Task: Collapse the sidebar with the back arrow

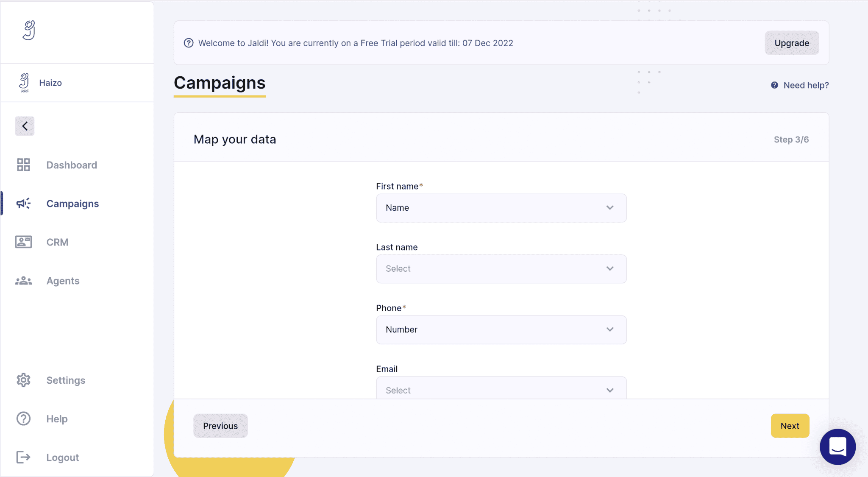Action: tap(25, 126)
